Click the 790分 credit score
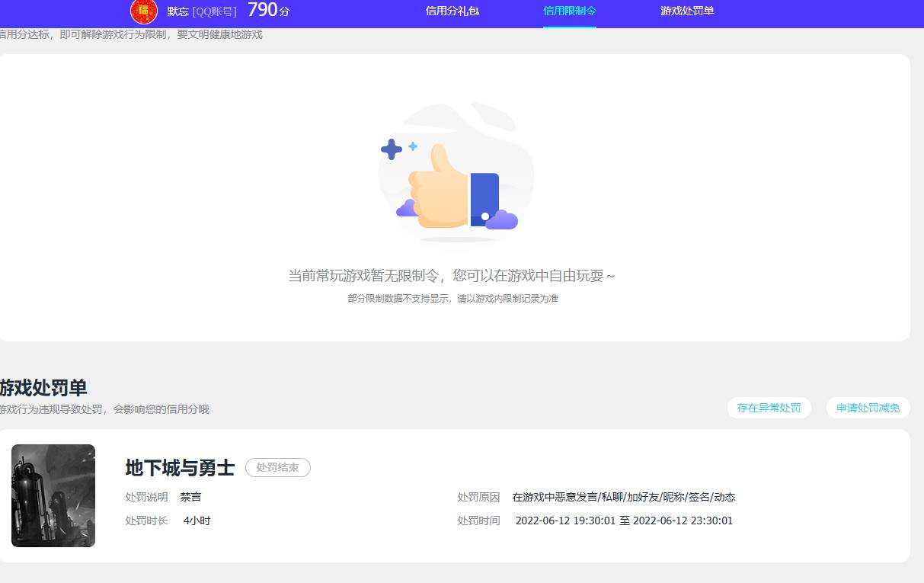The width and height of the screenshot is (924, 583). tap(268, 10)
